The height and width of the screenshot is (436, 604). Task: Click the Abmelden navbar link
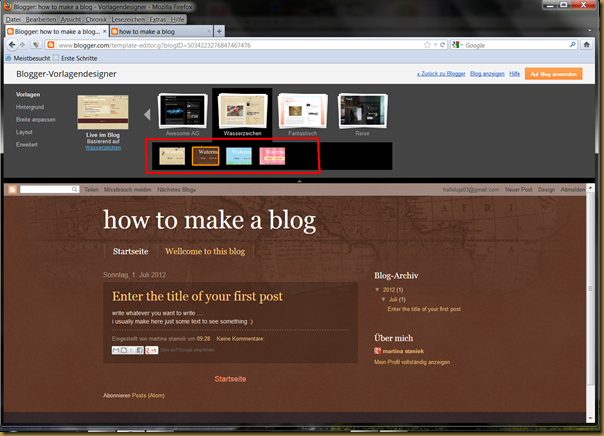pos(572,189)
